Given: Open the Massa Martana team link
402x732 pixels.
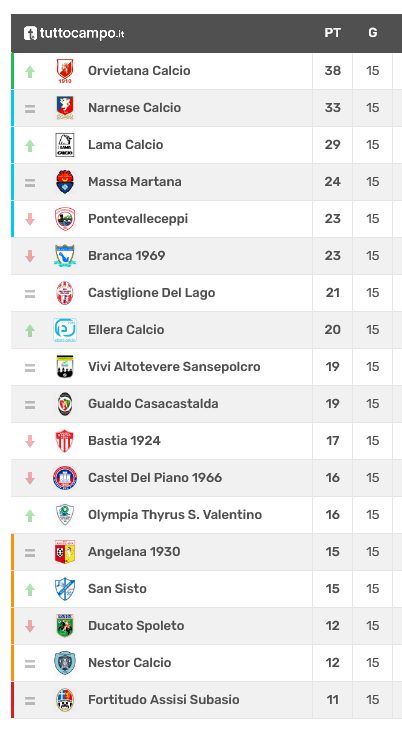Looking at the screenshot, I should coord(135,182).
